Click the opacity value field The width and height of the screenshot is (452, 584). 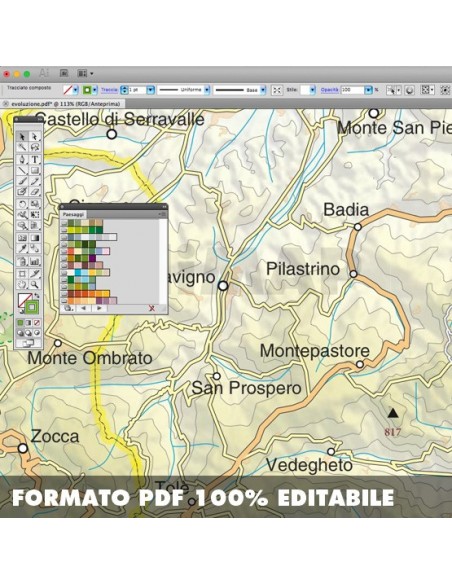352,90
